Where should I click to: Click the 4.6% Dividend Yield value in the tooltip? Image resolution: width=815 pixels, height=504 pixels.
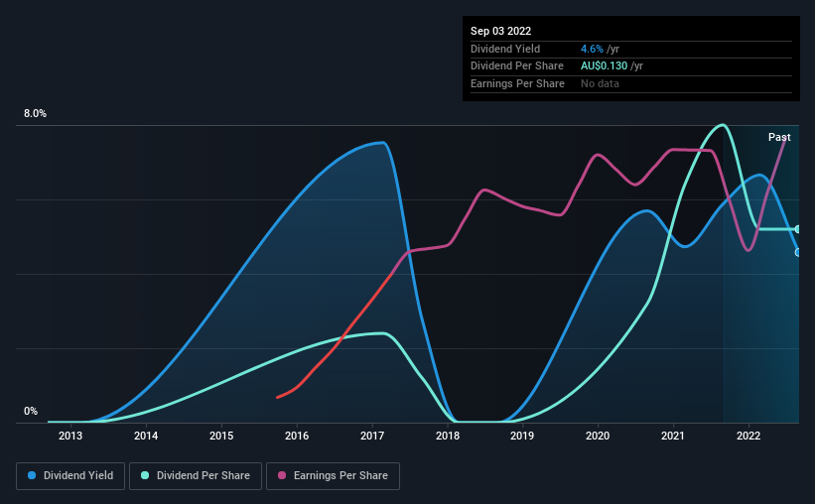(x=592, y=49)
